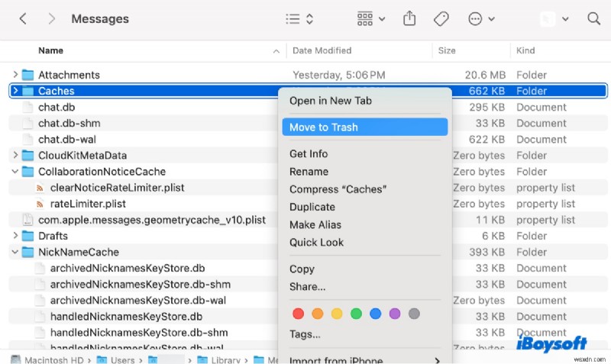Select the com.apple.messages.geometrycache_v10.plist file name
611x364 pixels.
(x=152, y=220)
